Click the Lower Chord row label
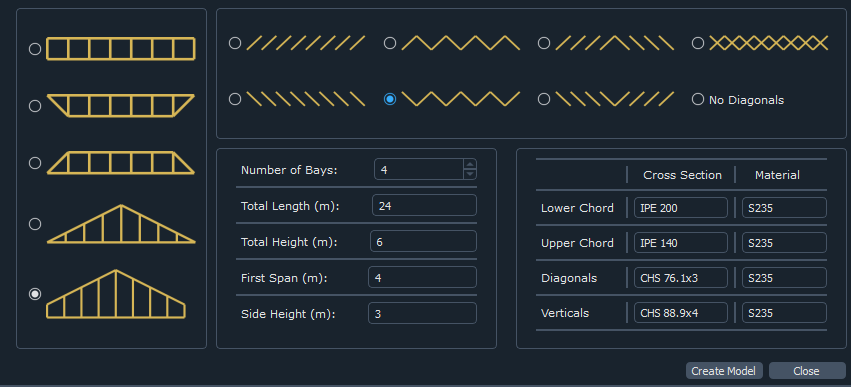This screenshot has height=387, width=851. 577,208
